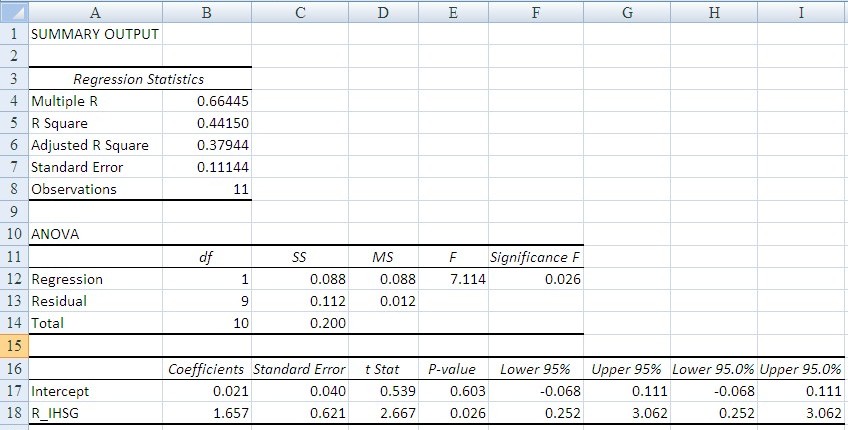Select the row 1 header

[13, 33]
